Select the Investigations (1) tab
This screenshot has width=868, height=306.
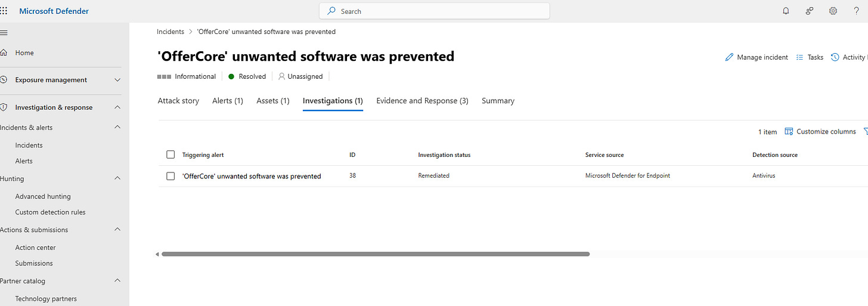pyautogui.click(x=333, y=101)
